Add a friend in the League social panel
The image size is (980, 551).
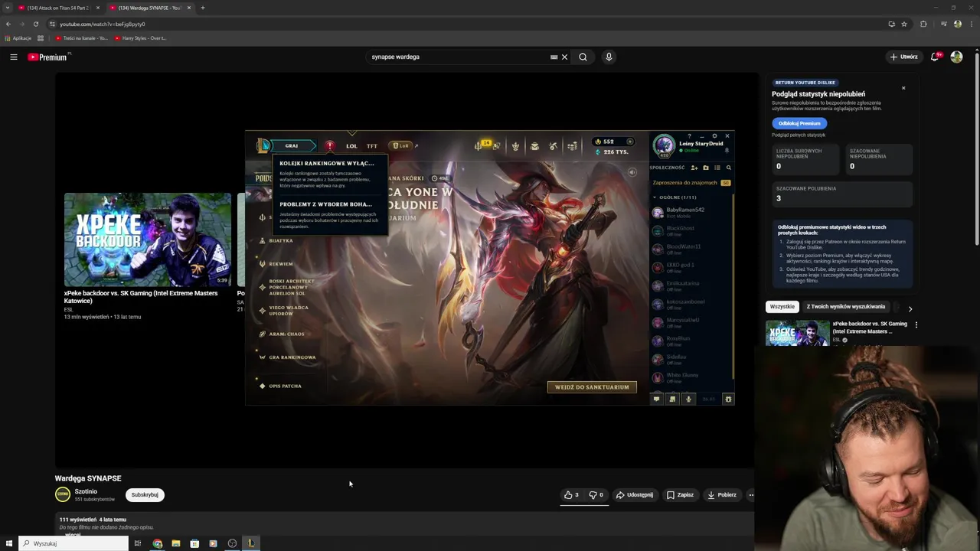(694, 168)
